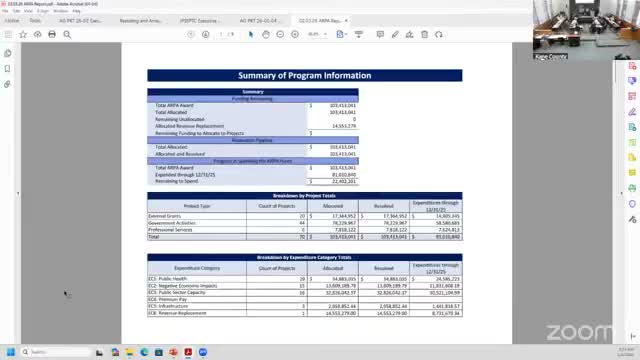Click the scrolling mode toolbar icon

pos(359,35)
